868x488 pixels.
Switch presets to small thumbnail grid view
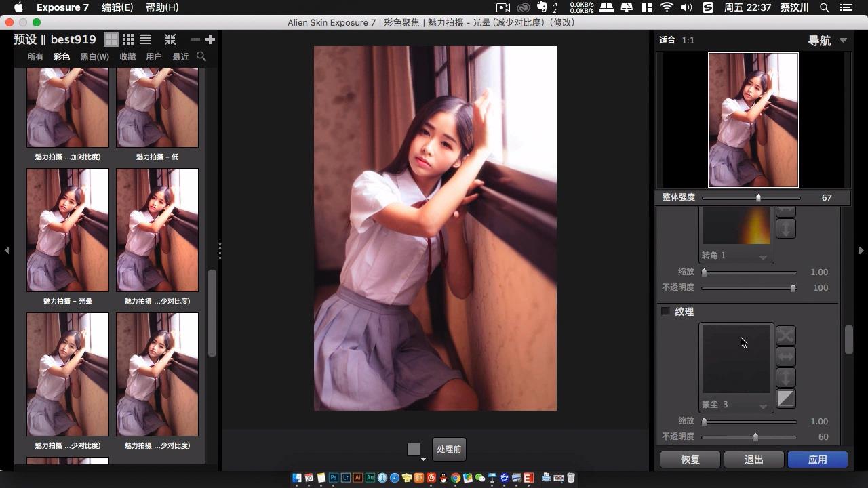(127, 39)
